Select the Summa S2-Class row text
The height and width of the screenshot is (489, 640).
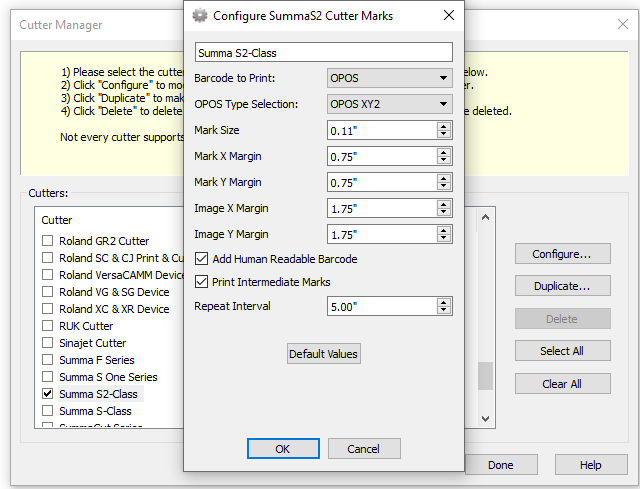coord(98,394)
